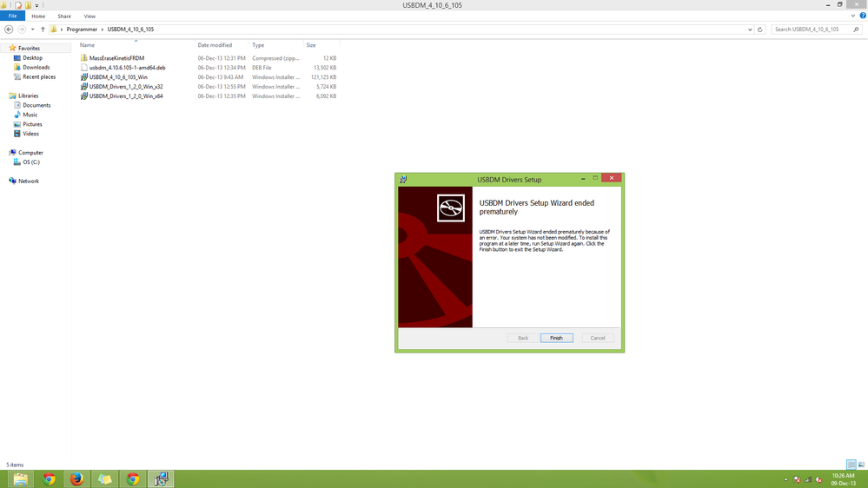Click the grayed-out Back button in the setup wizard
This screenshot has width=868, height=488.
click(522, 338)
